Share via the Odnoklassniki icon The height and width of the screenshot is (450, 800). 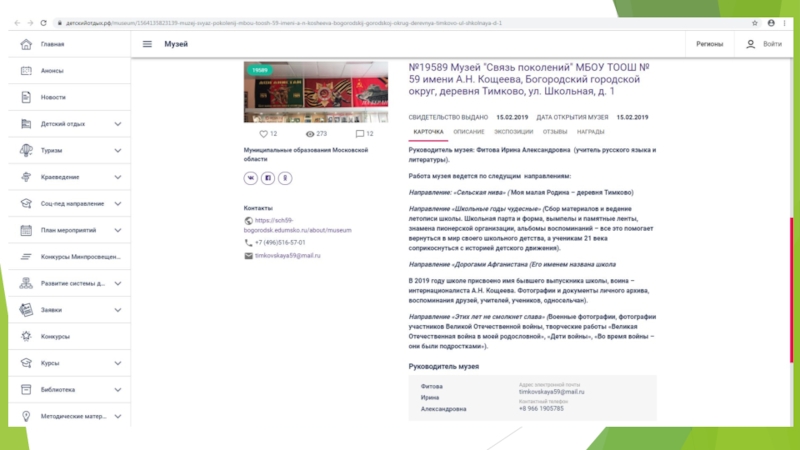coord(286,178)
